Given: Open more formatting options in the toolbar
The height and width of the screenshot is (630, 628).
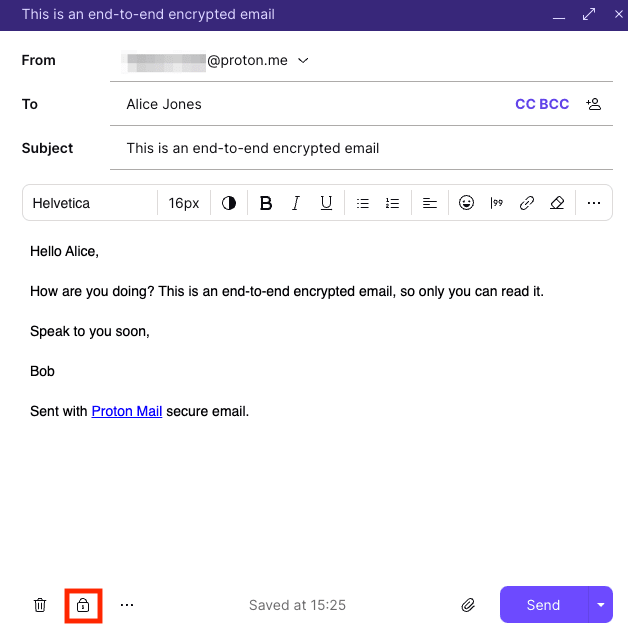Looking at the screenshot, I should [x=594, y=203].
